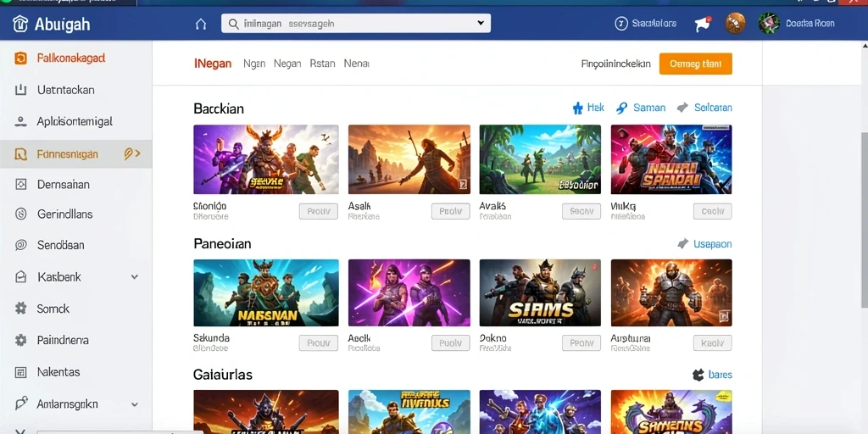
Task: Open the Doetsa Roen profile avatar
Action: point(769,23)
